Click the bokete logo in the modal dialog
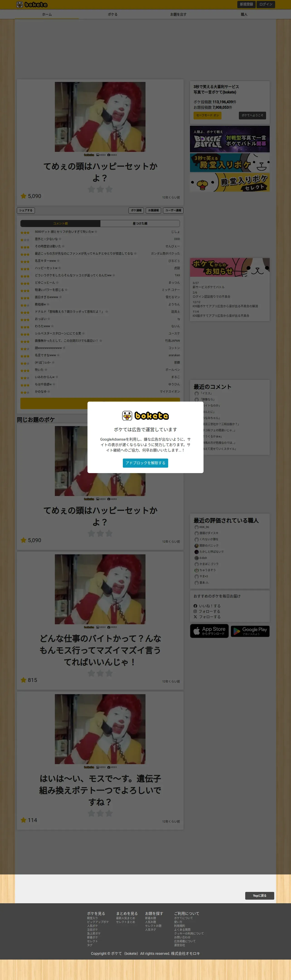291x980 pixels. coord(145,415)
